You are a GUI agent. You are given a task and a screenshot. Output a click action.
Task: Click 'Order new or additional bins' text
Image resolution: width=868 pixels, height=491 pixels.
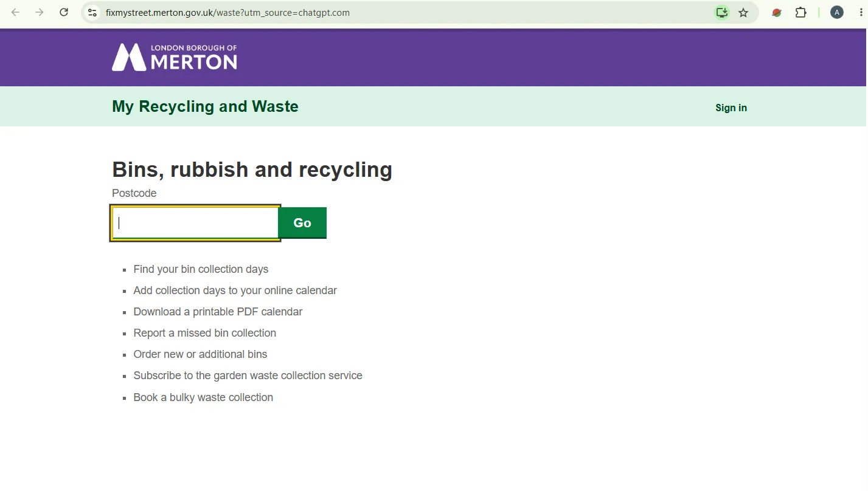pos(200,354)
